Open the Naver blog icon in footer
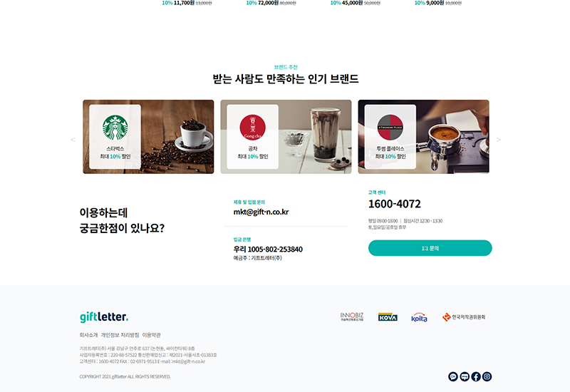 465,376
